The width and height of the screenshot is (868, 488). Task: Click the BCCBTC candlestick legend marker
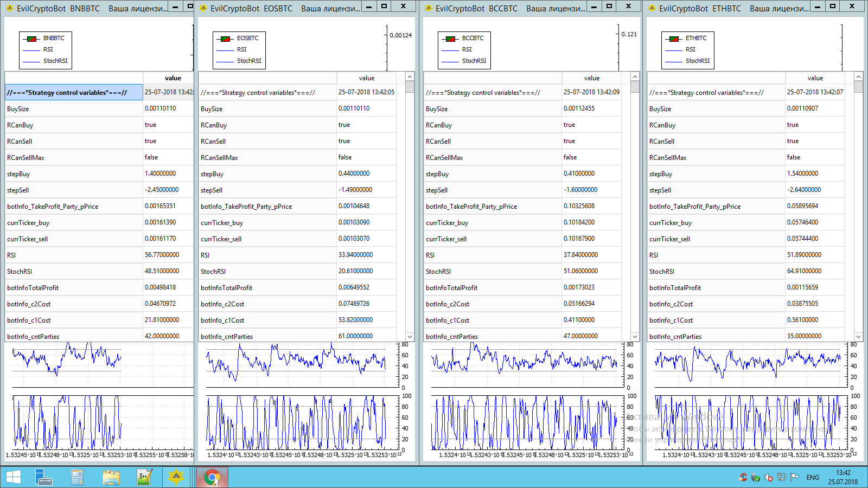(x=450, y=38)
